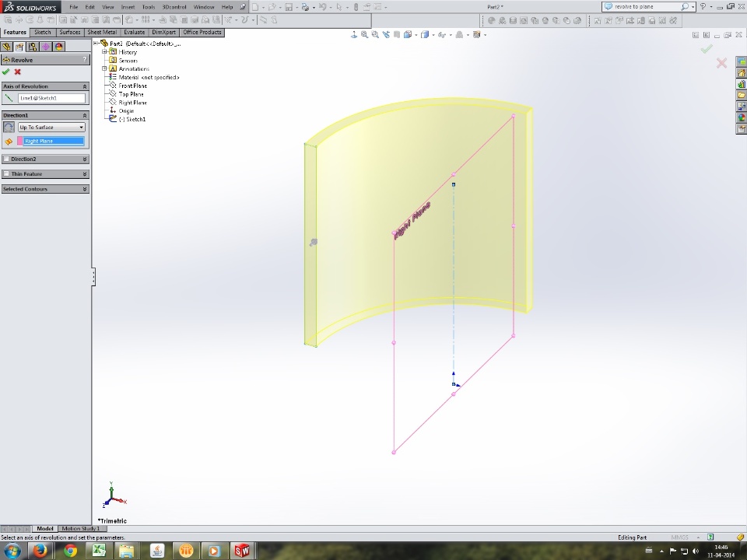Open the FeatureManager design tree tab
Image resolution: width=747 pixels, height=560 pixels.
click(x=6, y=47)
